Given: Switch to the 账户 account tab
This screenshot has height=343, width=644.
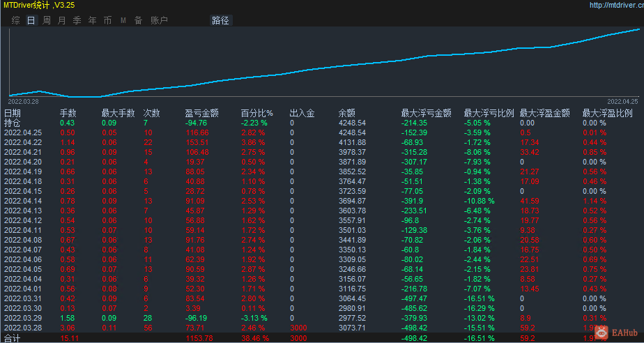Looking at the screenshot, I should (159, 20).
